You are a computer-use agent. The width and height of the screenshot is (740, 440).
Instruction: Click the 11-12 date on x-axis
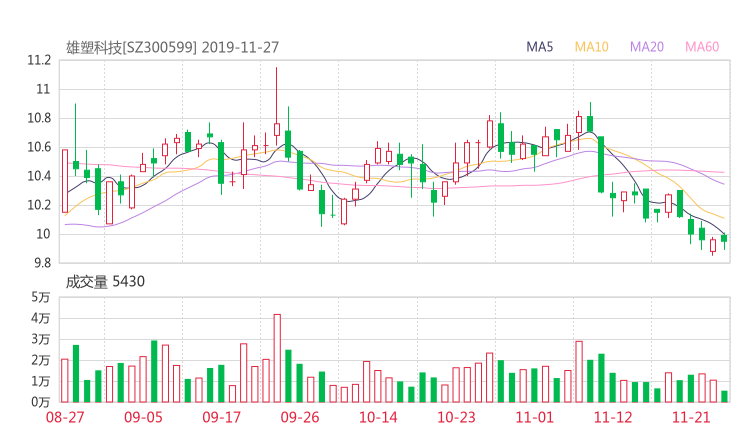(x=612, y=416)
